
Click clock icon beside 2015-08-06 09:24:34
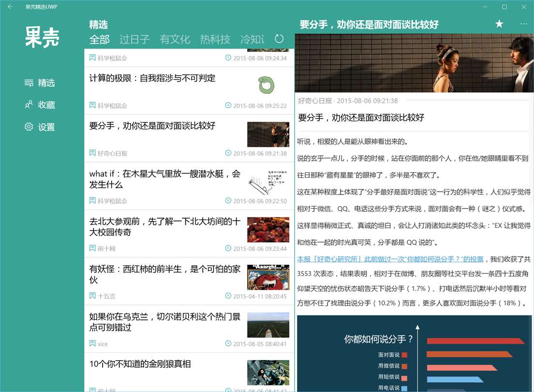pos(228,58)
